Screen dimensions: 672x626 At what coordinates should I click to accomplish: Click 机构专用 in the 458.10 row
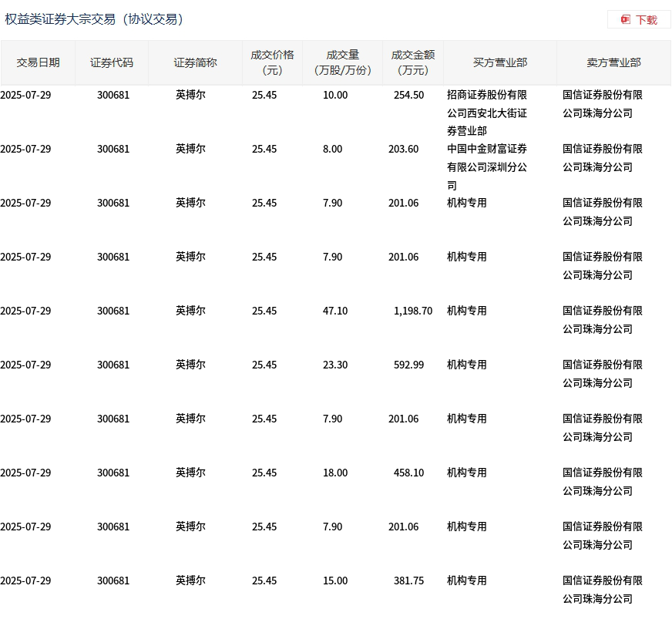[467, 473]
